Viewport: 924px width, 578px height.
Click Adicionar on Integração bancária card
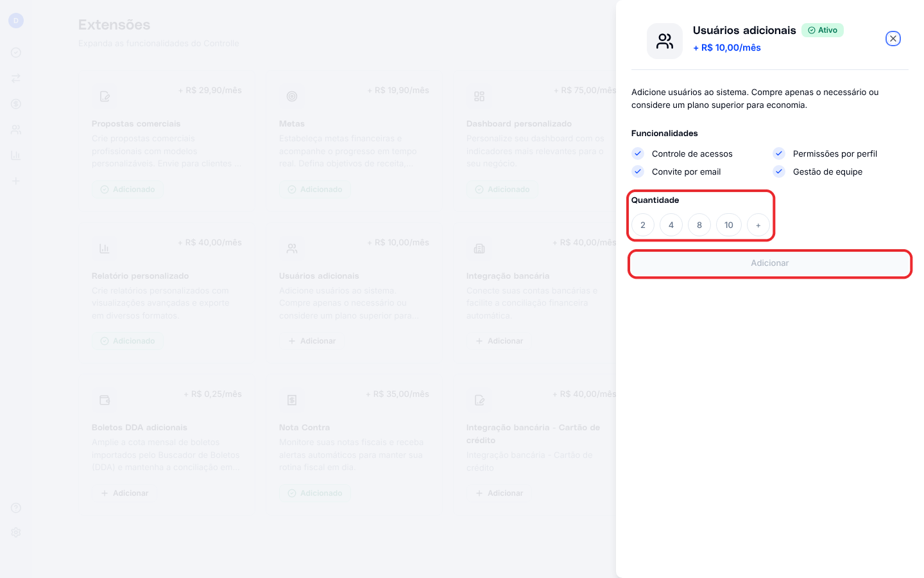pos(500,341)
